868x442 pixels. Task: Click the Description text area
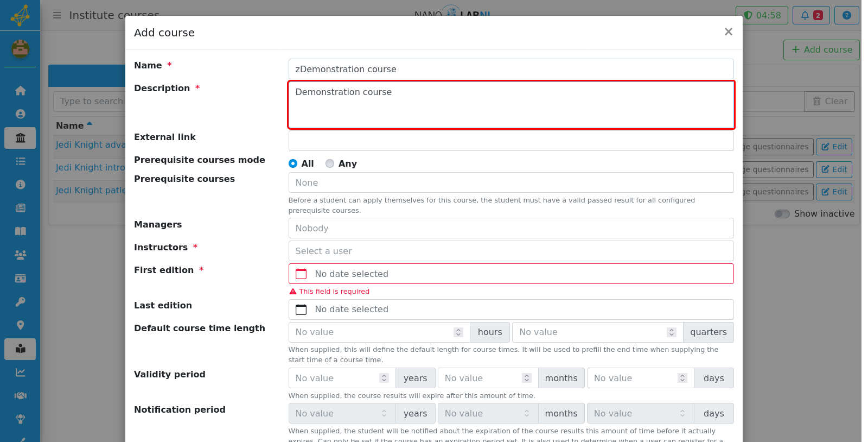tap(511, 105)
